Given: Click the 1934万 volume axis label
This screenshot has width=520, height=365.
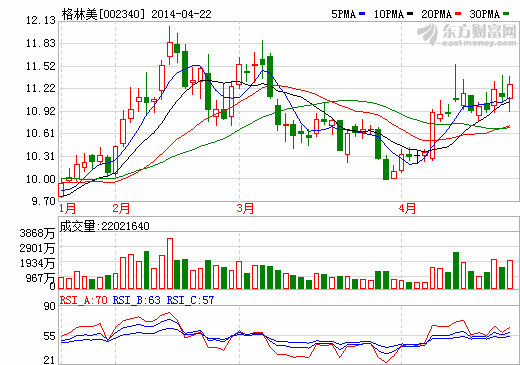Looking at the screenshot, I should (x=37, y=263).
